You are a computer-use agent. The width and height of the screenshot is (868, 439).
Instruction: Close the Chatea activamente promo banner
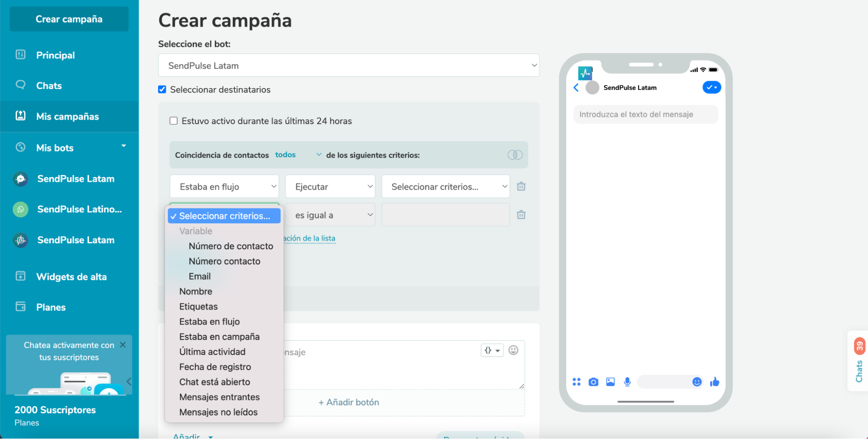coord(123,345)
